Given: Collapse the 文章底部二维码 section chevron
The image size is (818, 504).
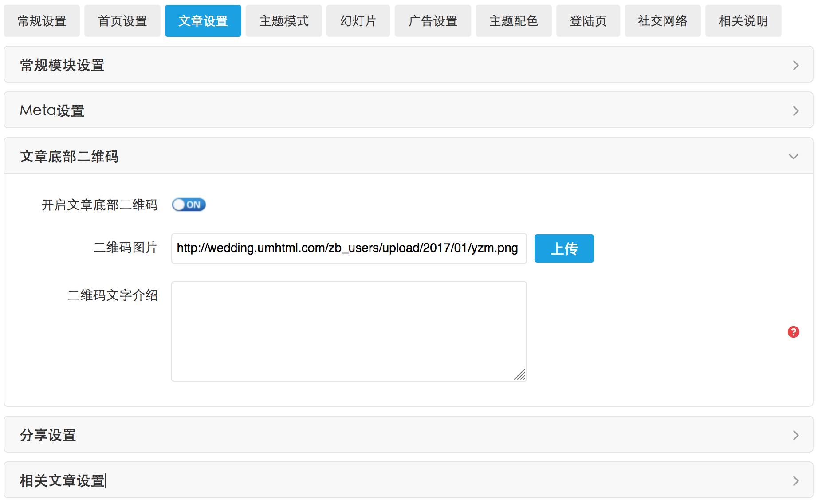Looking at the screenshot, I should point(793,157).
